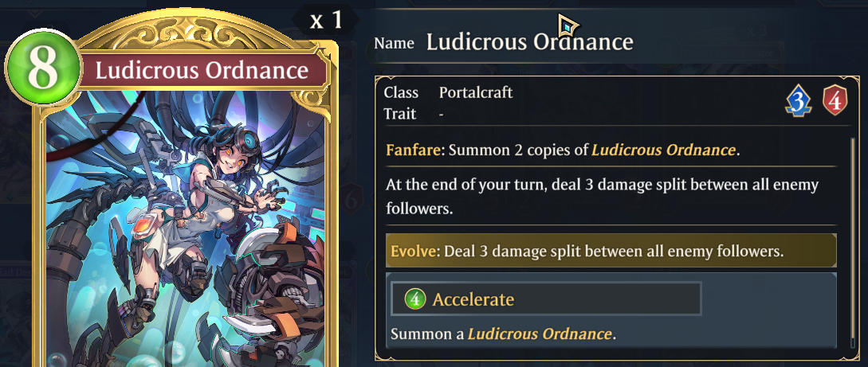868x367 pixels.
Task: Click the highlighted Evolve effect row
Action: [x=611, y=251]
